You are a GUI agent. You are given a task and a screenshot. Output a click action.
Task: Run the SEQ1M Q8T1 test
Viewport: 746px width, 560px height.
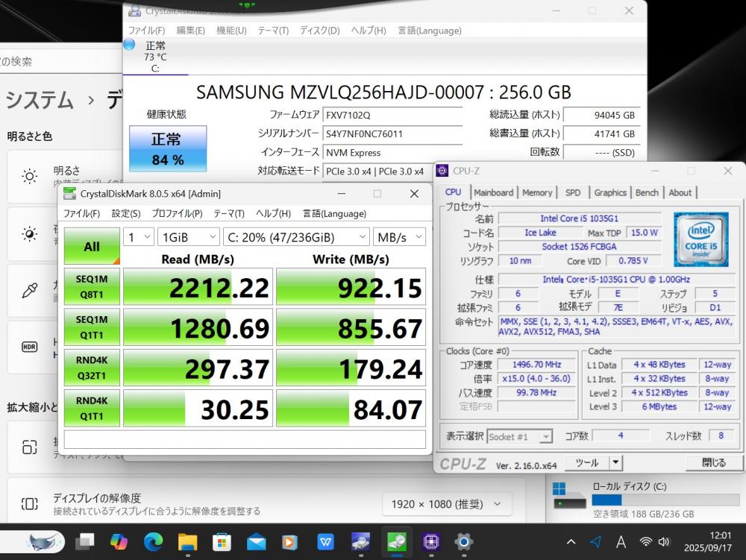[92, 286]
